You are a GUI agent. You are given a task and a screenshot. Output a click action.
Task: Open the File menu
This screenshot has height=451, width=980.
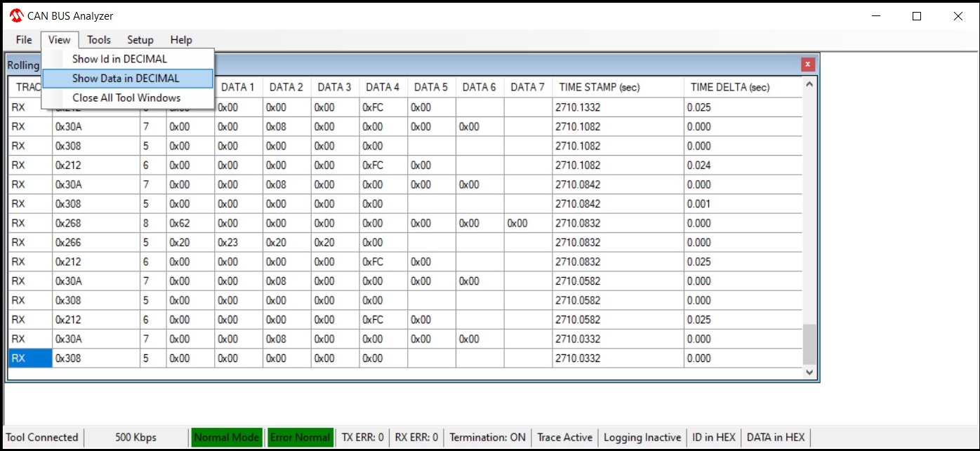click(x=24, y=40)
